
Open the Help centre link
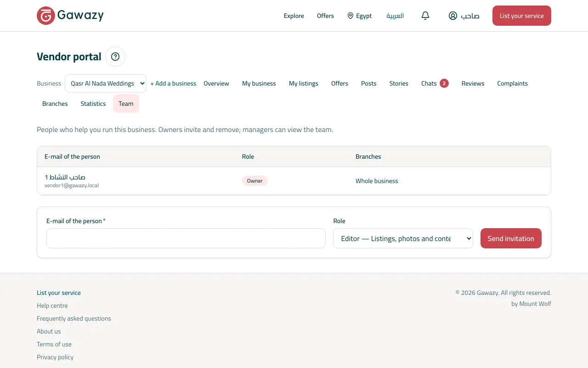point(52,305)
